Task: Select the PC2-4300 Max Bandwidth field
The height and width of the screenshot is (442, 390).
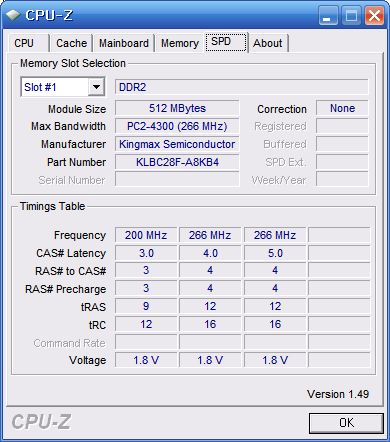Action: [177, 126]
